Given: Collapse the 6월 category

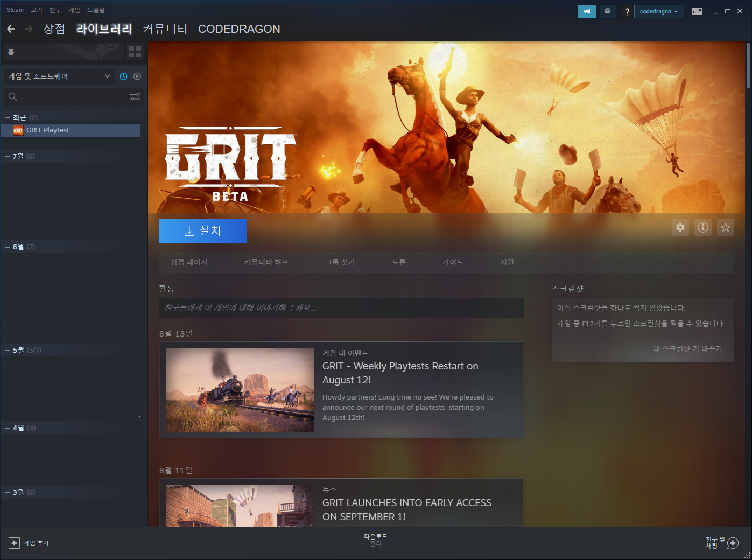Looking at the screenshot, I should [8, 247].
